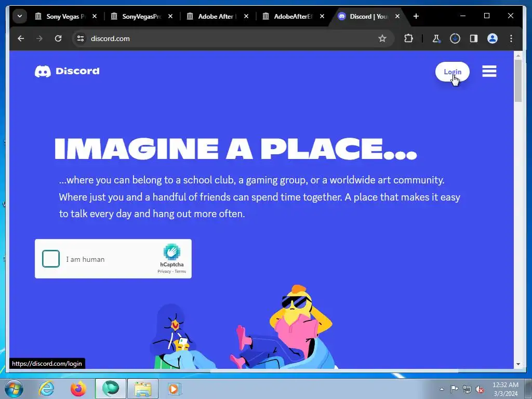
Task: Open Chrome three-dot menu
Action: [511, 38]
